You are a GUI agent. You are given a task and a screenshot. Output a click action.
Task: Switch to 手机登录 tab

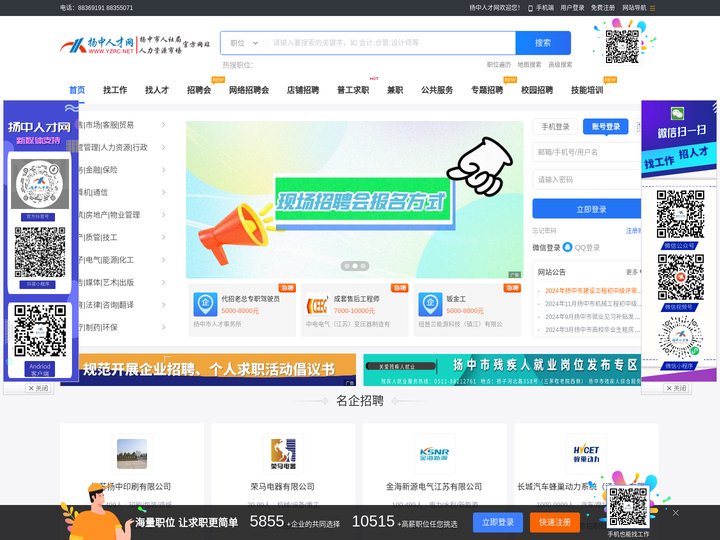tap(555, 127)
